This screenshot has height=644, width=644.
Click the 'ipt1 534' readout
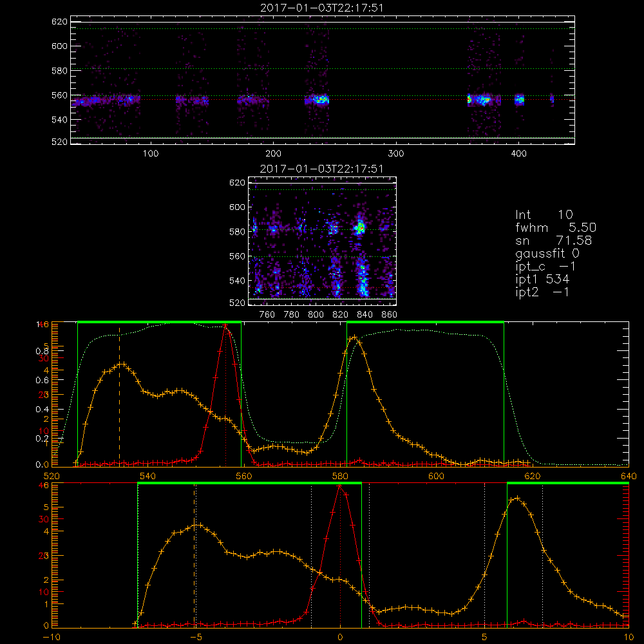542,279
